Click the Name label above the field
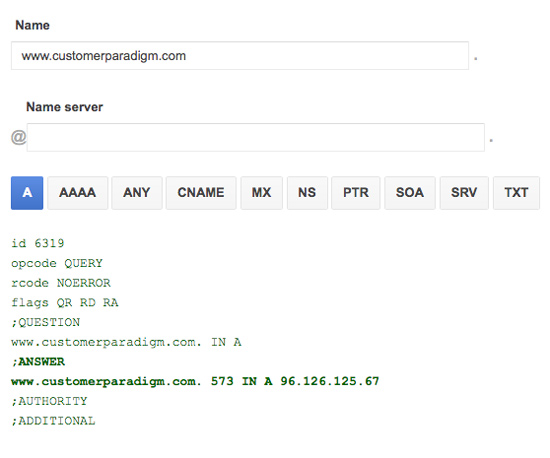This screenshot has width=550, height=458. [32, 25]
